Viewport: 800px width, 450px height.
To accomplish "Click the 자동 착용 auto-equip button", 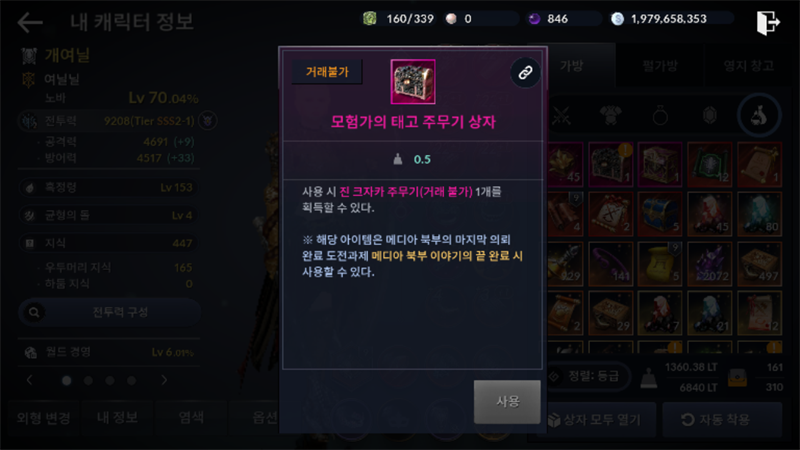I will point(722,419).
